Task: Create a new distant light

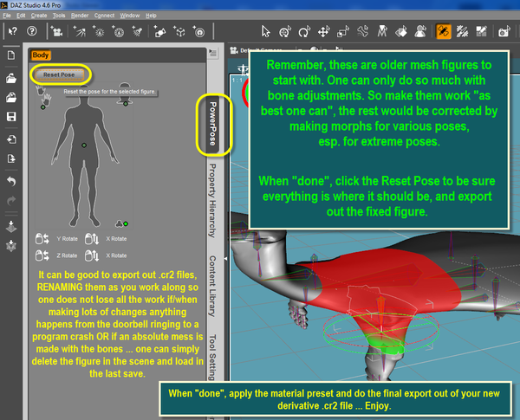Action: (80, 31)
